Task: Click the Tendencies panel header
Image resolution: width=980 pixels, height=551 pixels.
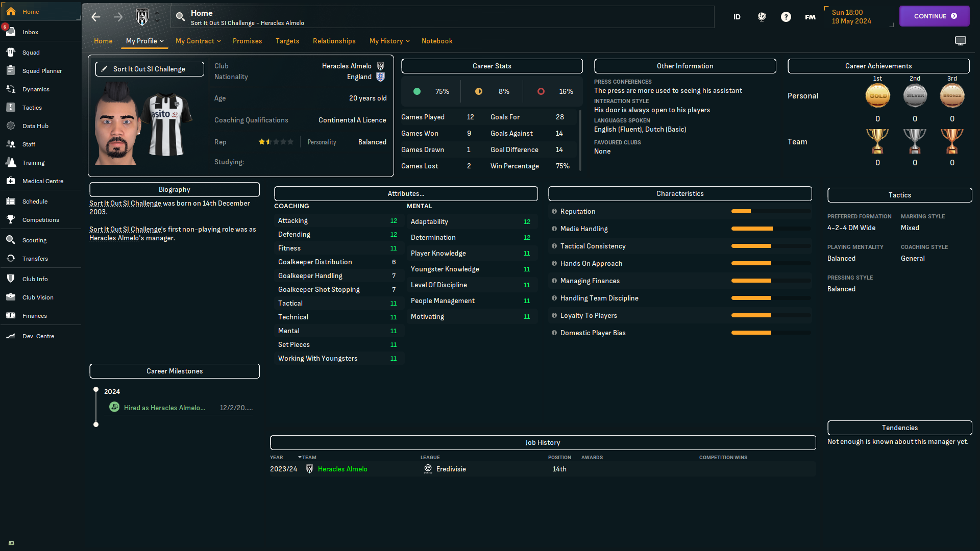Action: [x=899, y=428]
